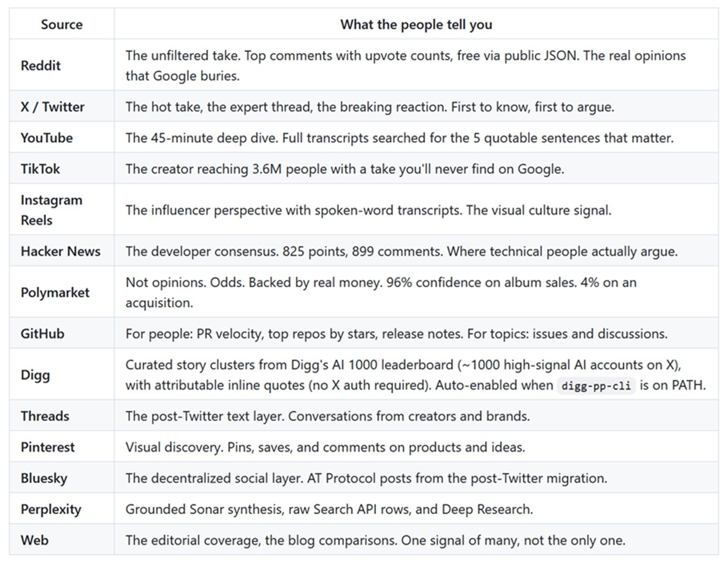Click the Hacker News source label

click(61, 251)
